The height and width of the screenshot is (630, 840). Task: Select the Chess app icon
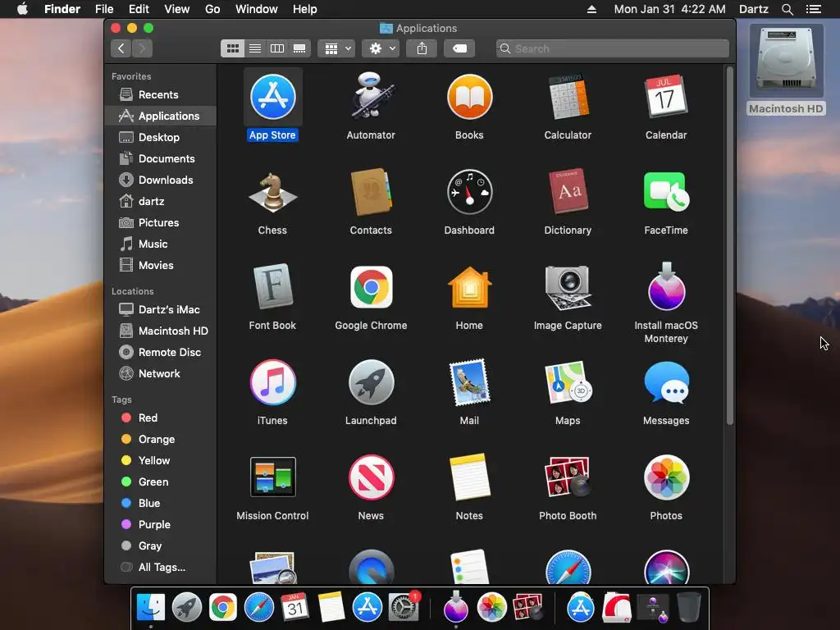[x=272, y=192]
